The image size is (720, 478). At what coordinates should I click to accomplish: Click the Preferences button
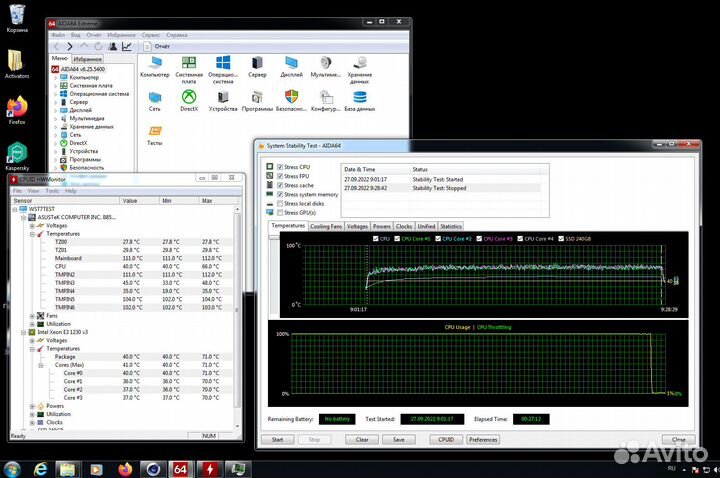pyautogui.click(x=483, y=440)
